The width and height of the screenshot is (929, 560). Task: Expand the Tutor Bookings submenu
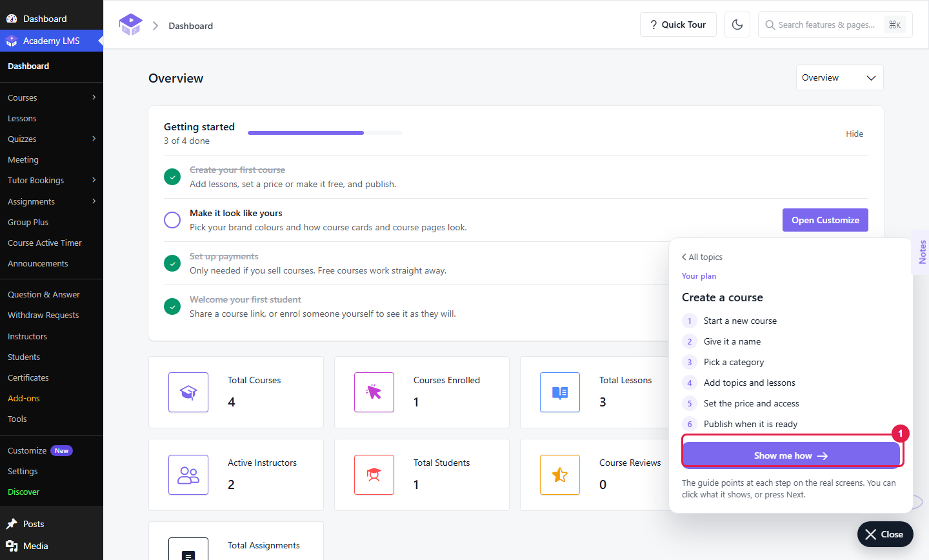94,180
